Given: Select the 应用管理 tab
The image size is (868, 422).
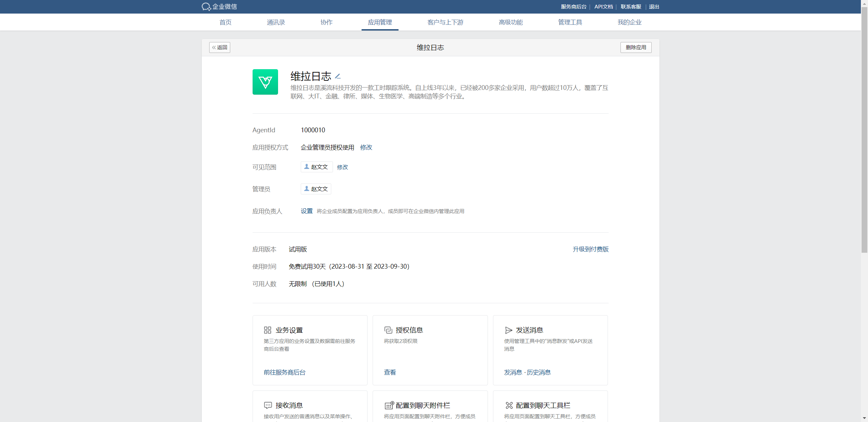Looking at the screenshot, I should [380, 22].
